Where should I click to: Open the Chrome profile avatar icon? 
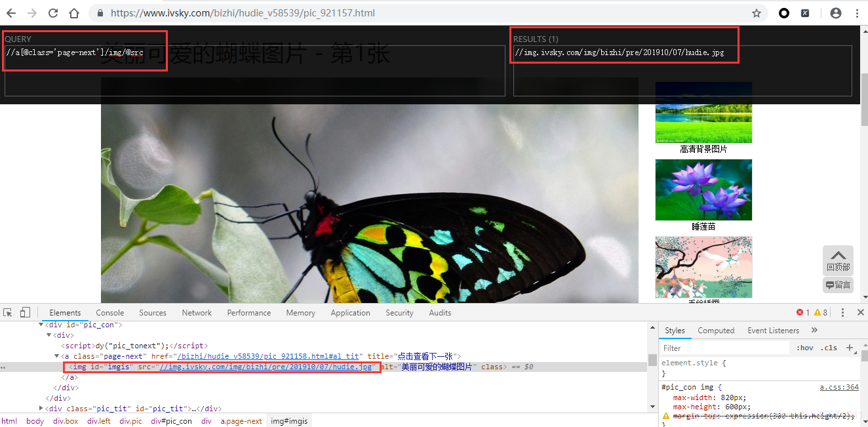(x=835, y=13)
